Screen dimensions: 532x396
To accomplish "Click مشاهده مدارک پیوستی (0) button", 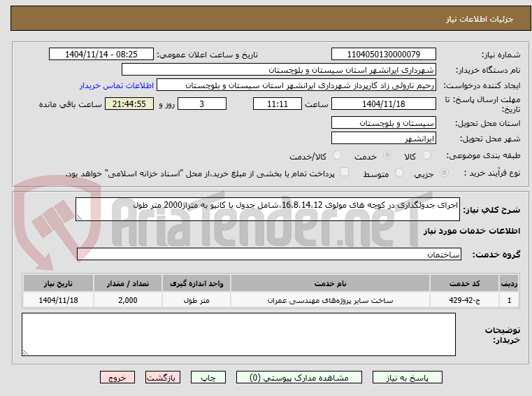I will (x=299, y=377).
